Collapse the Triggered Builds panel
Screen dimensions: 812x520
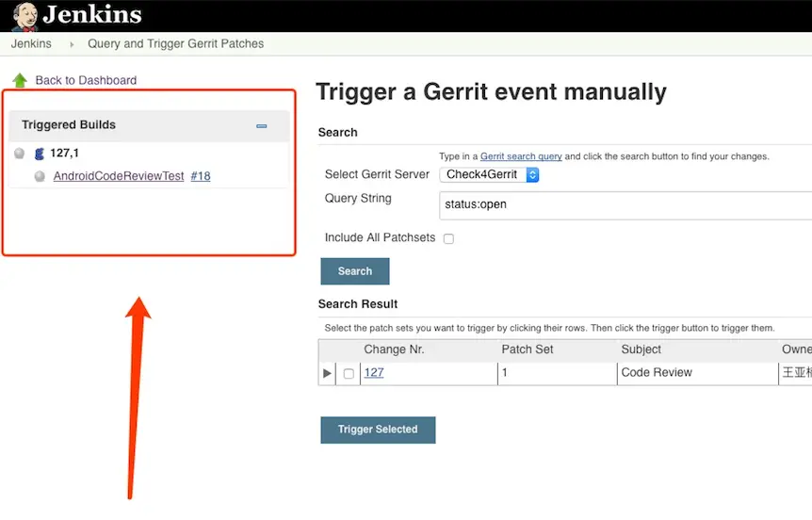262,126
